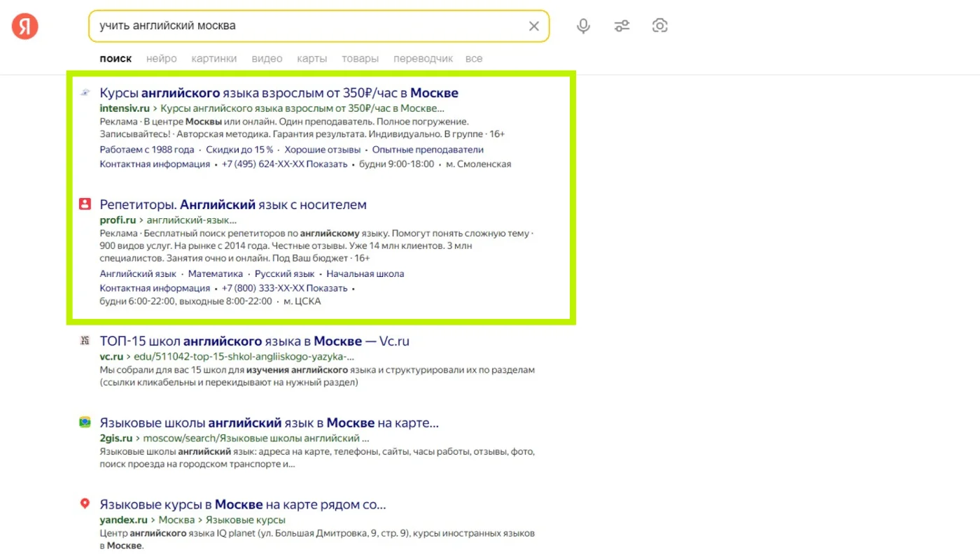The height and width of the screenshot is (554, 980).
Task: Open the Опытные преподаватели sitelink
Action: (x=428, y=150)
